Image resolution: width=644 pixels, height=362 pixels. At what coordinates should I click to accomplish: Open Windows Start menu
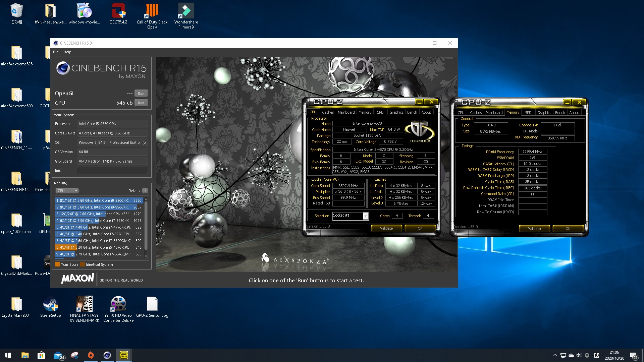coord(8,355)
